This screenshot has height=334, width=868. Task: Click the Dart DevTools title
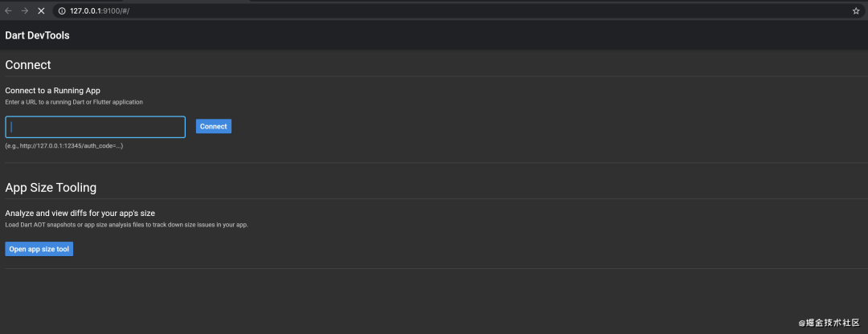37,35
